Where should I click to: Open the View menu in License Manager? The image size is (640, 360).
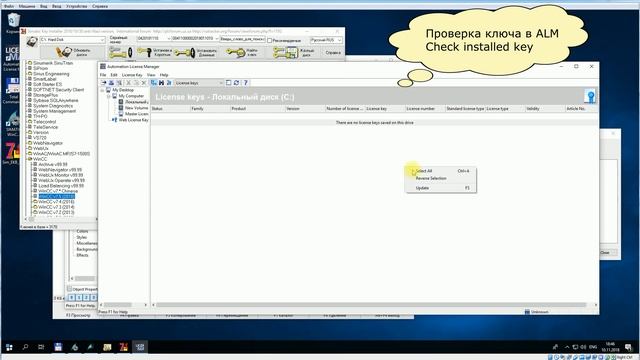pyautogui.click(x=151, y=75)
